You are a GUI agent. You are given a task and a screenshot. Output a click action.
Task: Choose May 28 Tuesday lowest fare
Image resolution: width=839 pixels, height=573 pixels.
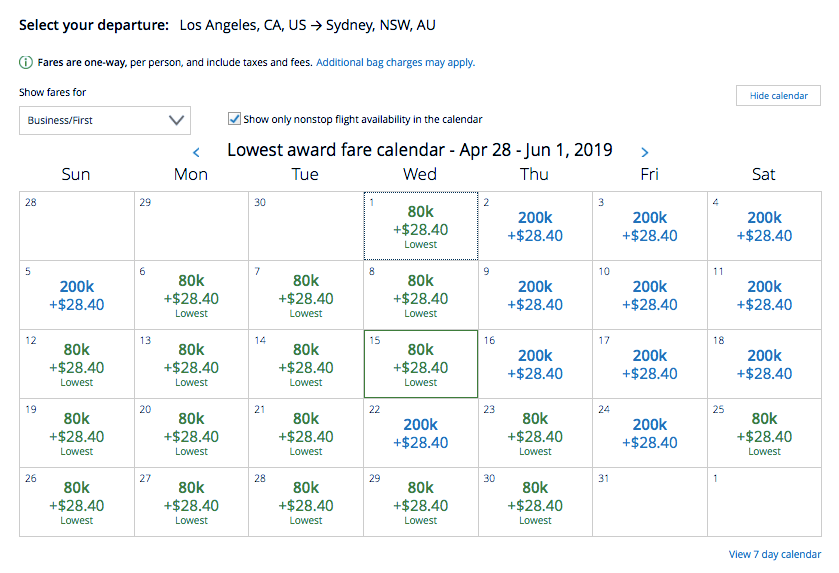point(306,502)
